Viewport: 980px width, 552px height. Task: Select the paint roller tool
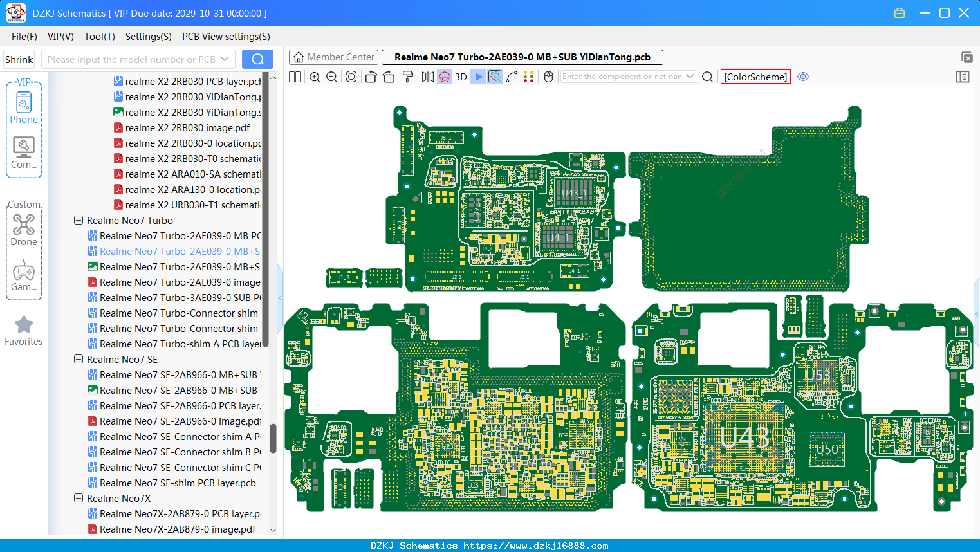408,77
